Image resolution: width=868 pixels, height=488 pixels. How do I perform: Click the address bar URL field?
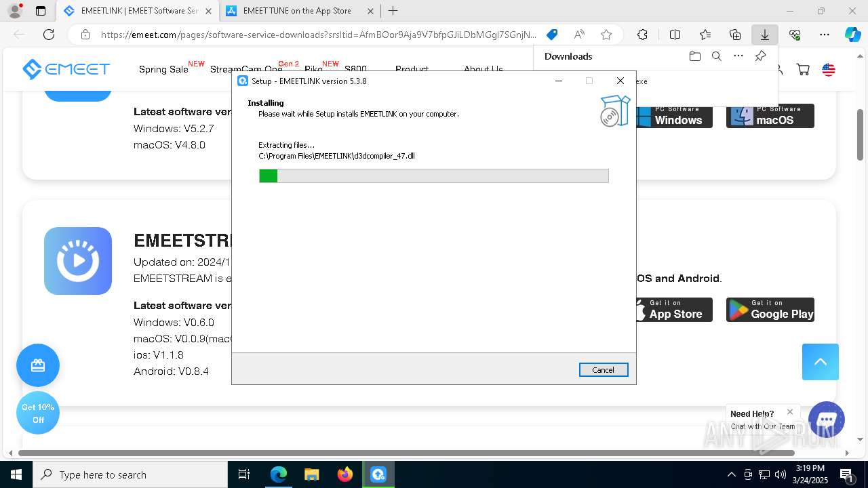click(x=319, y=35)
